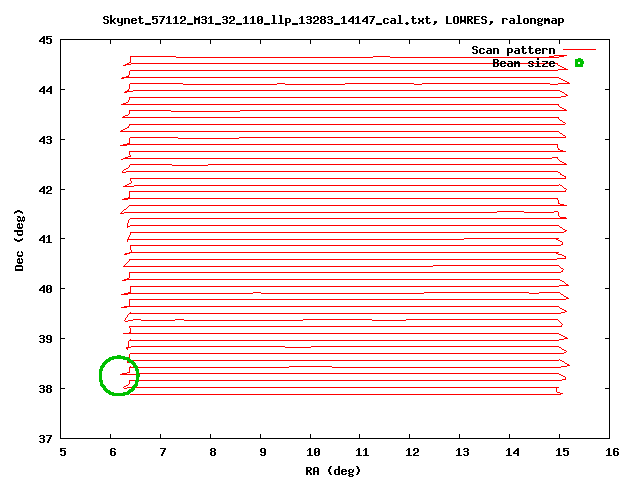This screenshot has height=480, width=640.
Task: Click the red scan pattern legend line
Action: coord(579,50)
